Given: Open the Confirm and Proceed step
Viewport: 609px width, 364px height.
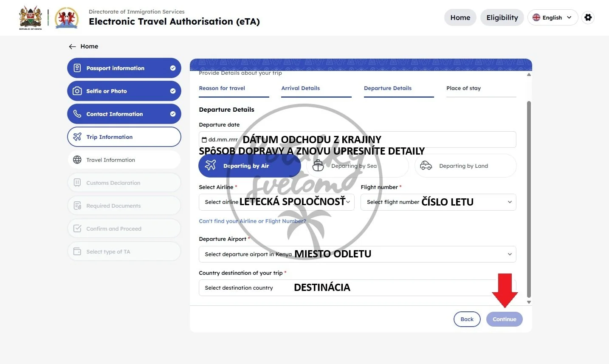Looking at the screenshot, I should 124,229.
